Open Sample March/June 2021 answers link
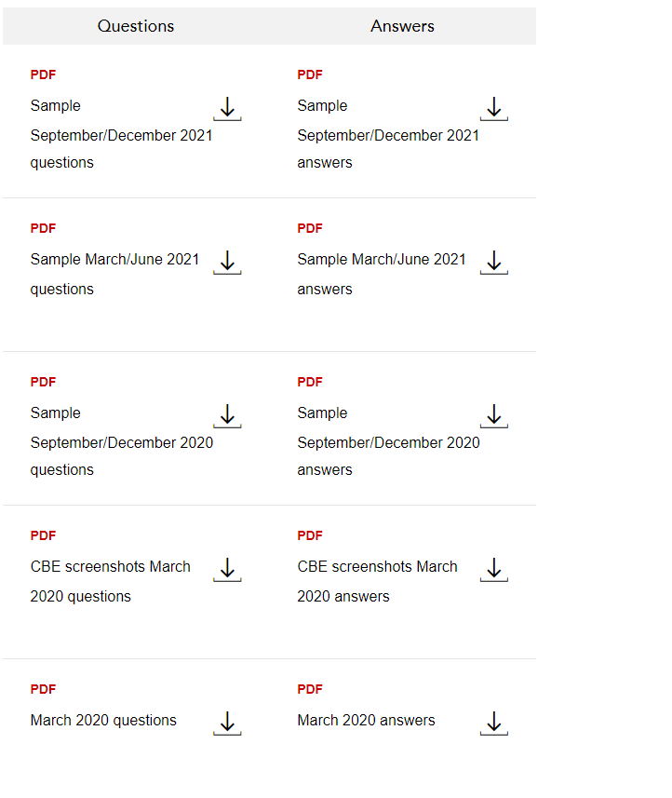 pyautogui.click(x=382, y=274)
